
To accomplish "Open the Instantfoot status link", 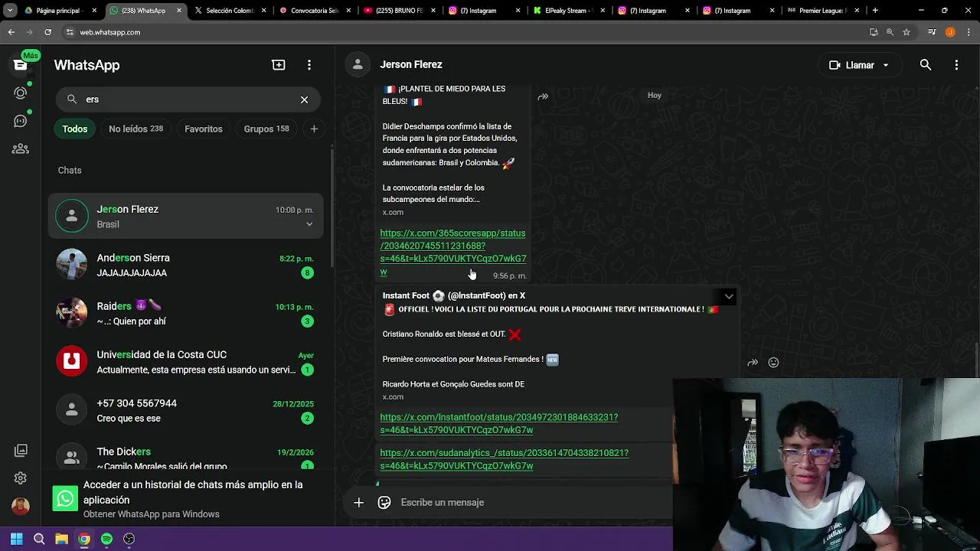I will pyautogui.click(x=498, y=423).
